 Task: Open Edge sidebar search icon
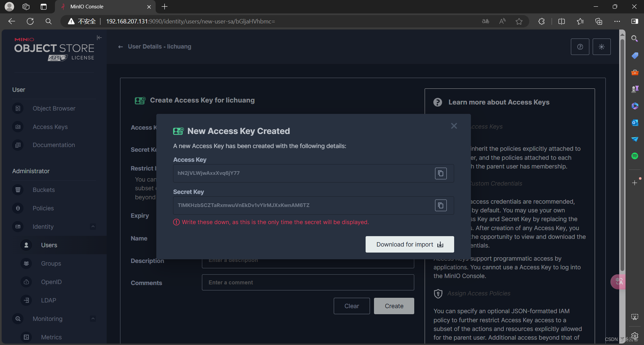click(635, 39)
